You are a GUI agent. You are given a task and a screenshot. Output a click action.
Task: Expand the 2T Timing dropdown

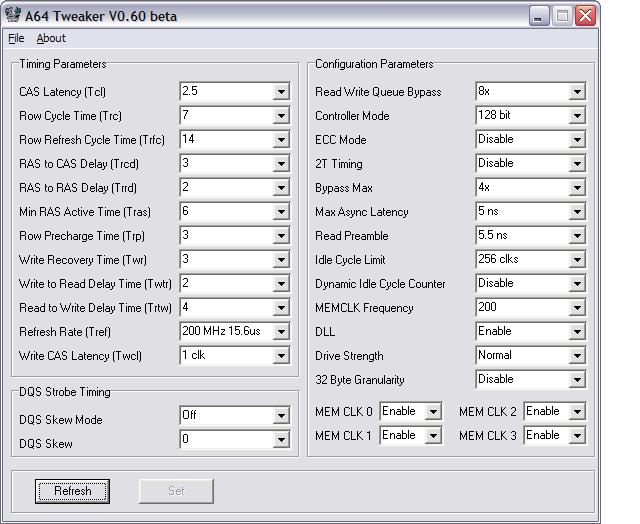pos(577,164)
